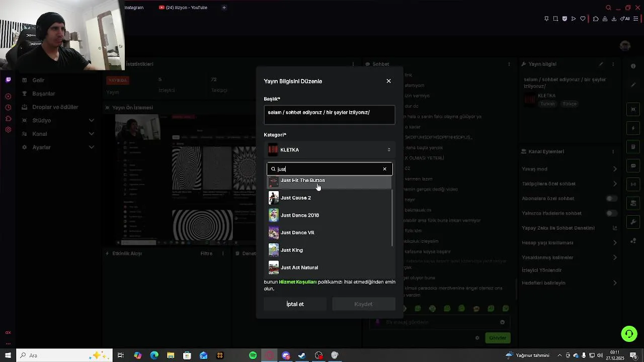Click the Gönder chat send button
The image size is (644, 362).
pyautogui.click(x=498, y=338)
